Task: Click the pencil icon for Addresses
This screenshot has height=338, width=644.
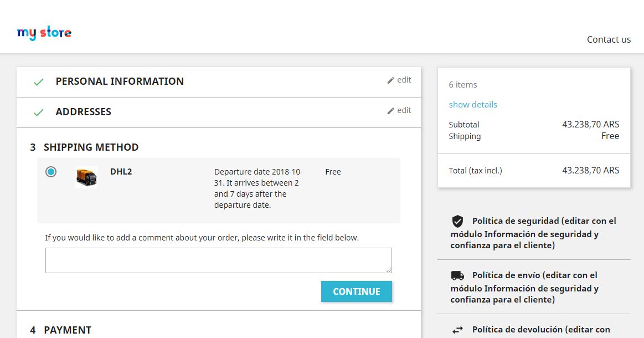Action: pyautogui.click(x=391, y=111)
